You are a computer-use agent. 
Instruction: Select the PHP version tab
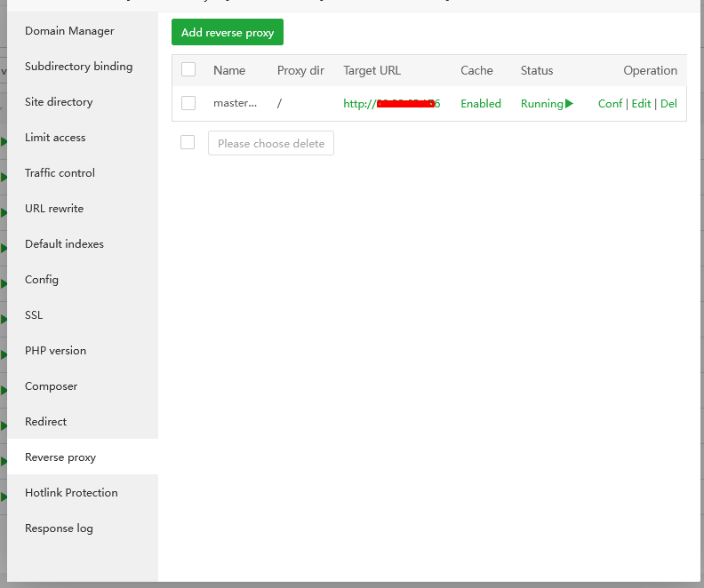click(55, 351)
